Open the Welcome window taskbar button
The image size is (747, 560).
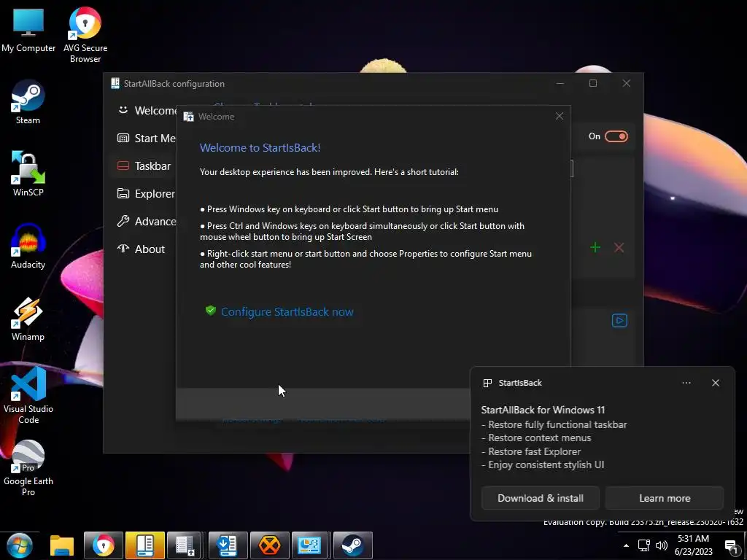pyautogui.click(x=185, y=545)
